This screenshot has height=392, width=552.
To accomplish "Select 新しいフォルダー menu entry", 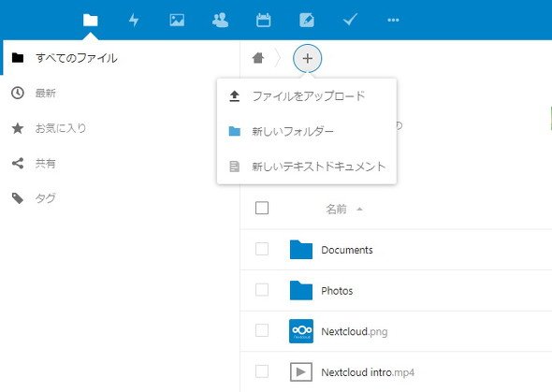I will (307, 131).
